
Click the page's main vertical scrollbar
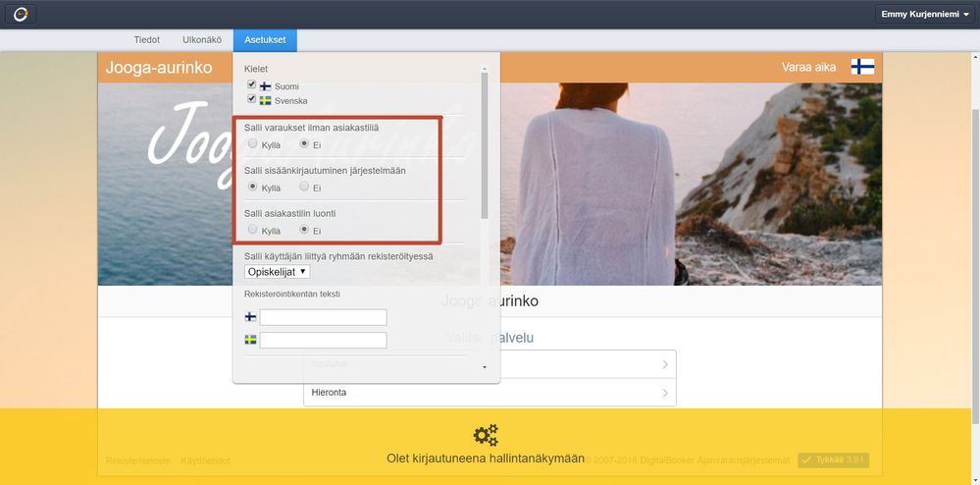tap(976, 266)
